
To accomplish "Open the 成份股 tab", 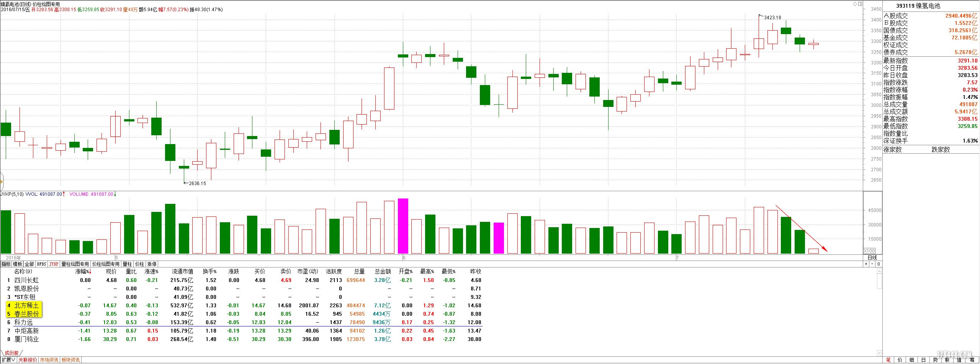I will 11,353.
